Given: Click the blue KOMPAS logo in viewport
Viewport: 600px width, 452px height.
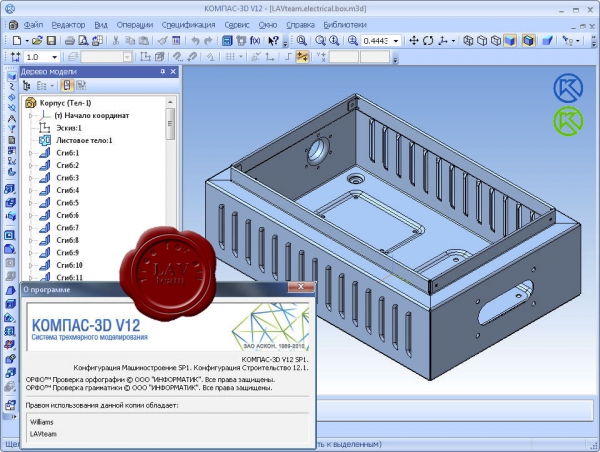Looking at the screenshot, I should point(568,88).
